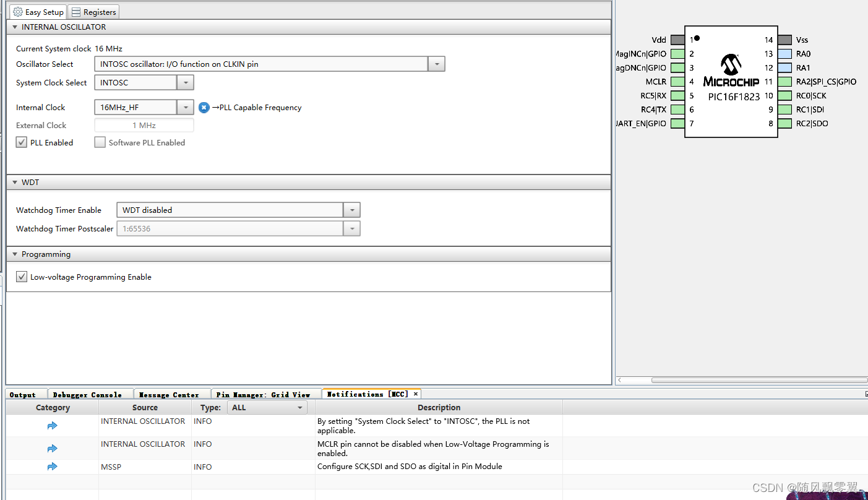Click the arrow icon for the MSSP notification
This screenshot has width=868, height=500.
pos(52,467)
